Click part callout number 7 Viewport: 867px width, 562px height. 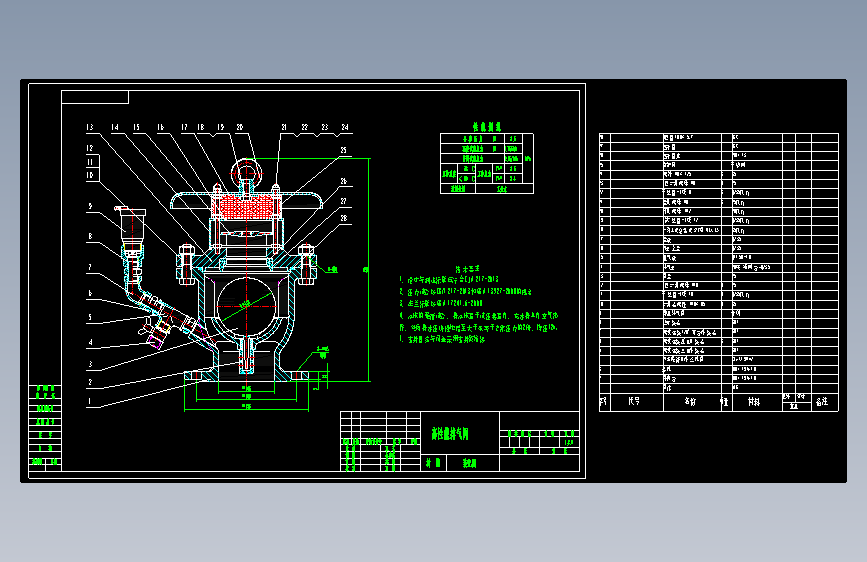(x=90, y=268)
